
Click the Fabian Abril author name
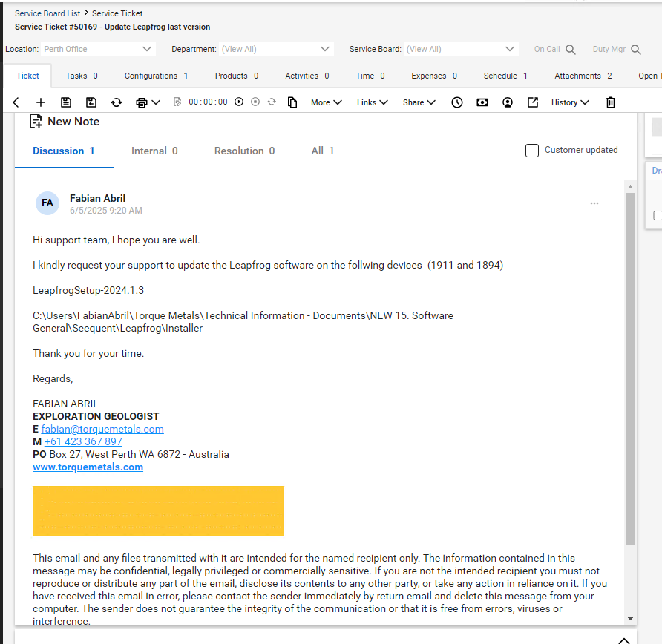tap(97, 198)
